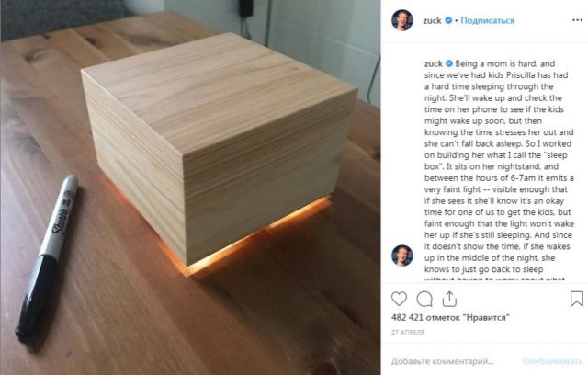Viewport: 588px width, 375px height.
Task: Like the post with the heart icon
Action: 399,299
